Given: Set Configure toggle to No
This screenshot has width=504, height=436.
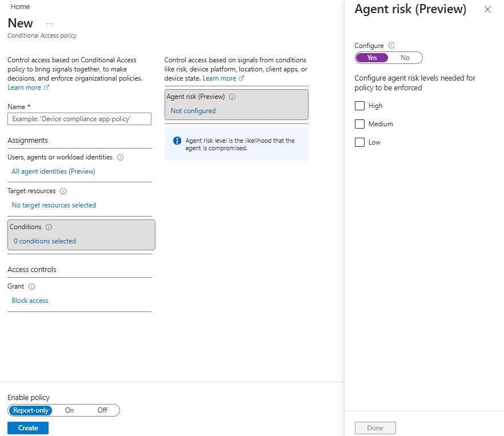Looking at the screenshot, I should [405, 58].
